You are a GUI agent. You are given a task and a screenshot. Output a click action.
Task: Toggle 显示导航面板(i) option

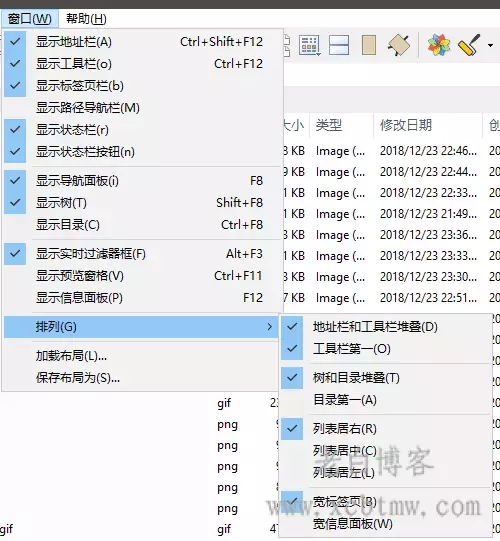[141, 181]
